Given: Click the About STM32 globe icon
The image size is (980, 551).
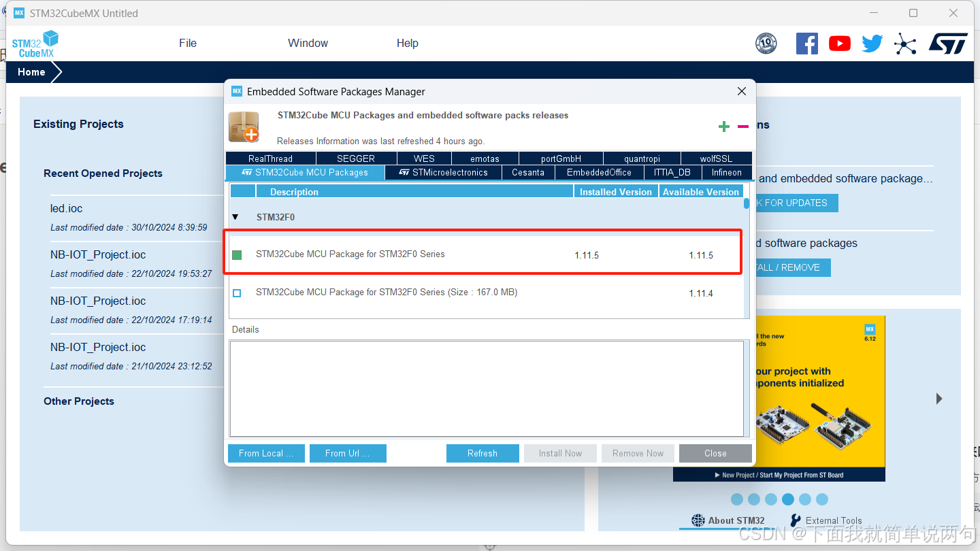Looking at the screenshot, I should [698, 520].
